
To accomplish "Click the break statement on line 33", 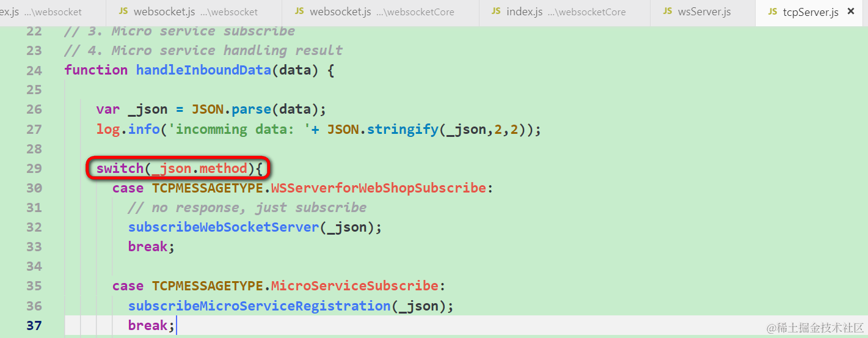I will coord(151,246).
